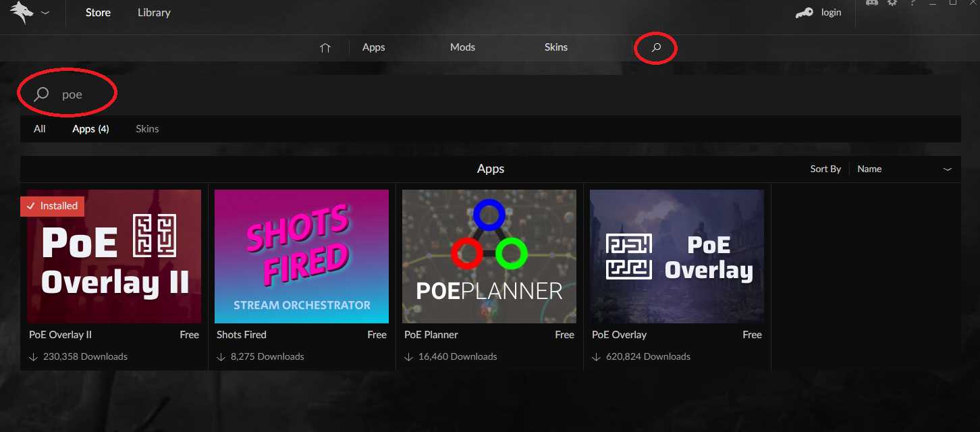Switch to the Library tab
The height and width of the screenshot is (432, 980).
click(154, 13)
